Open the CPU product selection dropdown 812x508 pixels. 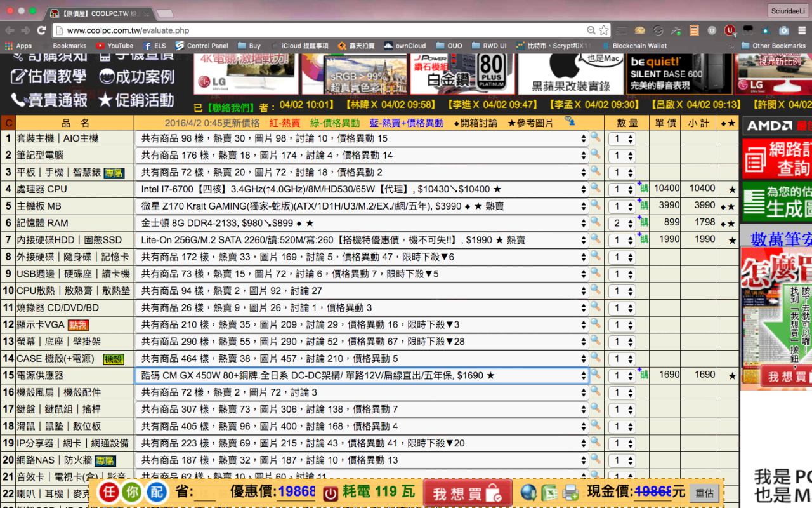tap(362, 189)
